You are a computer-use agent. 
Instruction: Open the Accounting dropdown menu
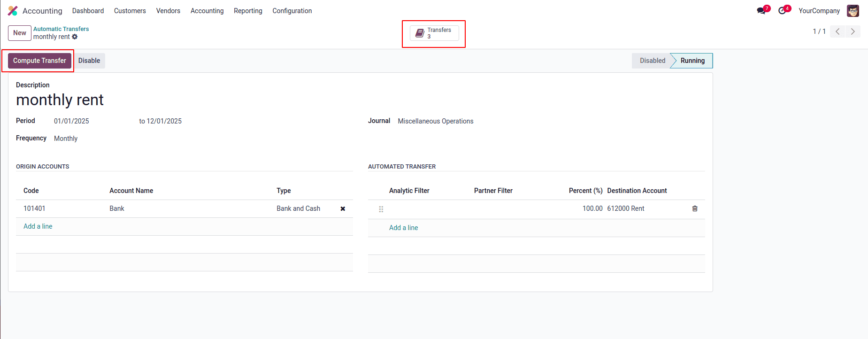point(207,11)
